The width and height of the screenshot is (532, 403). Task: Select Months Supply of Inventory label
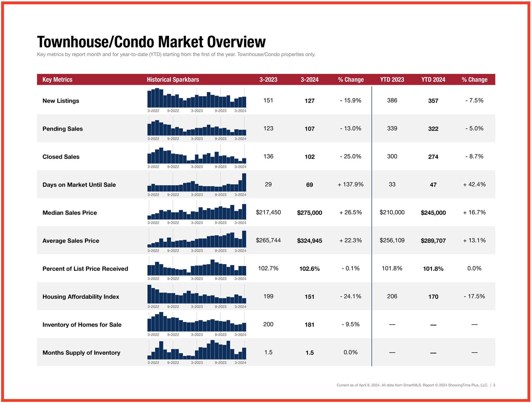point(81,352)
